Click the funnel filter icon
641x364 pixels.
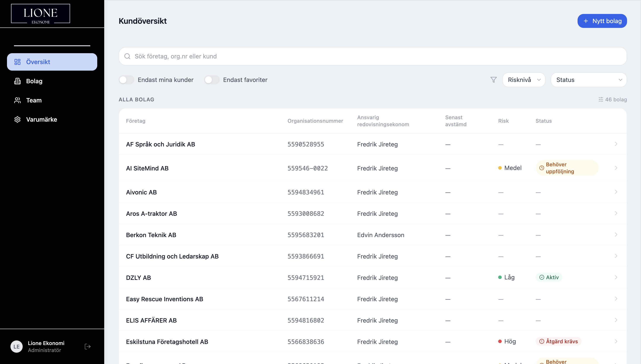pos(493,80)
